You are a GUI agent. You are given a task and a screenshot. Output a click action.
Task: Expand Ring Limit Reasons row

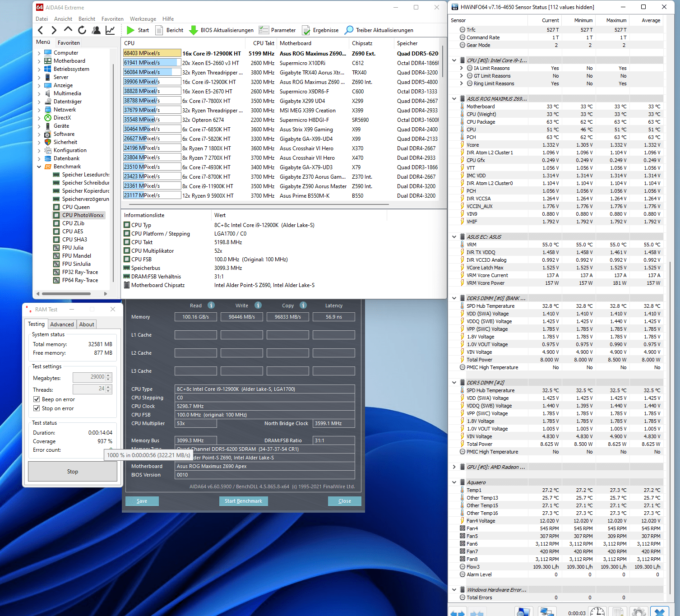pos(462,83)
